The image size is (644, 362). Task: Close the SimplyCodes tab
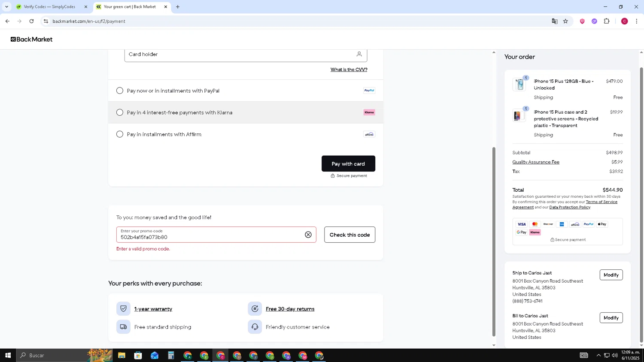click(x=85, y=7)
